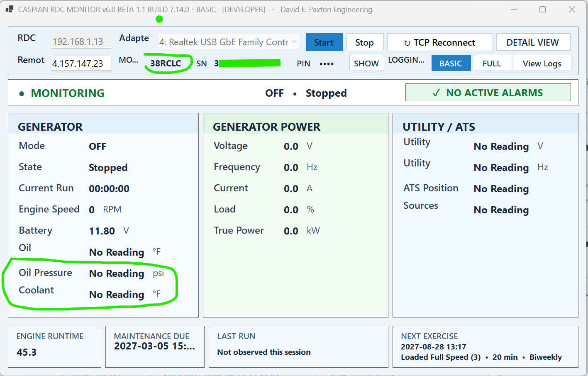Click the Voltage 0.0 value
Viewport: 588px width, 376px height.
click(x=291, y=146)
